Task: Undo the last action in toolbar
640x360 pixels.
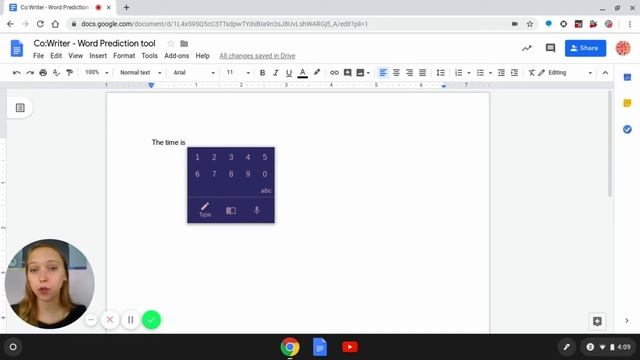Action: point(17,73)
